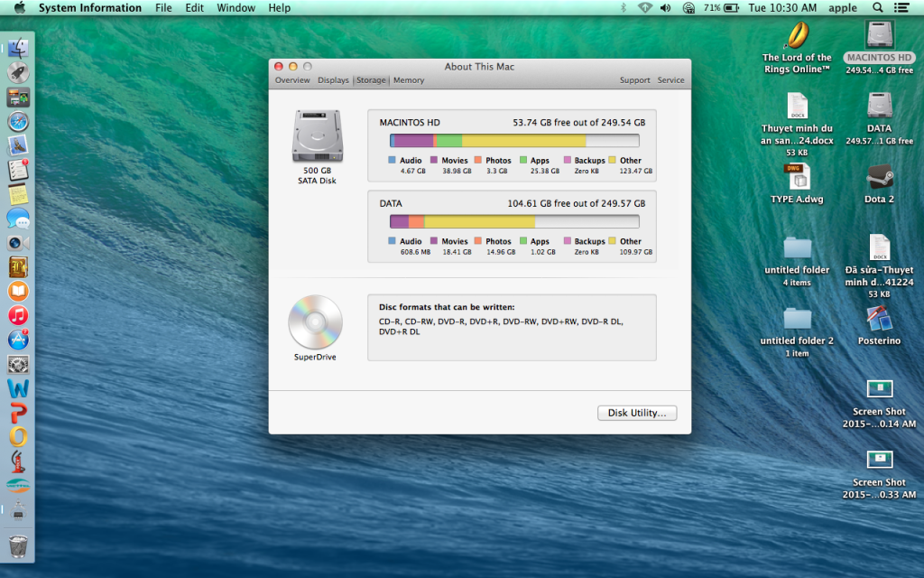Click the Service link
This screenshot has height=578, width=924.
(x=670, y=80)
